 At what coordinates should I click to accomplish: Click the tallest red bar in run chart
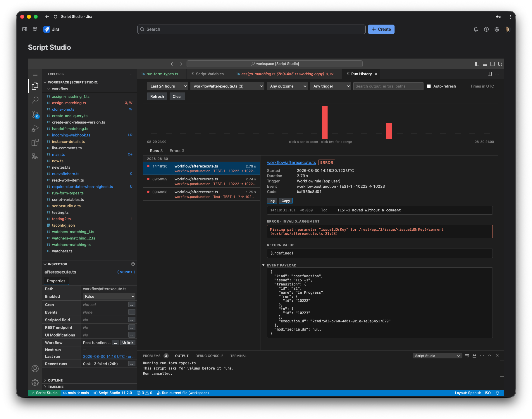(x=325, y=123)
